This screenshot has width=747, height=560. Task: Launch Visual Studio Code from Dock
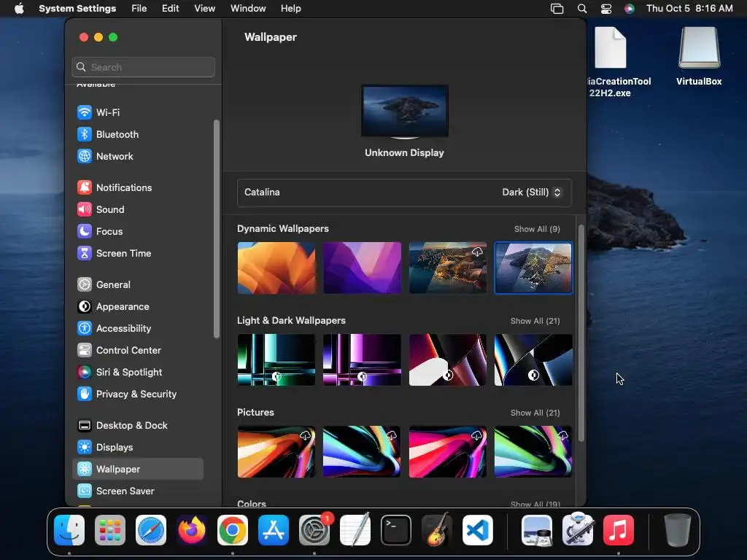click(477, 530)
